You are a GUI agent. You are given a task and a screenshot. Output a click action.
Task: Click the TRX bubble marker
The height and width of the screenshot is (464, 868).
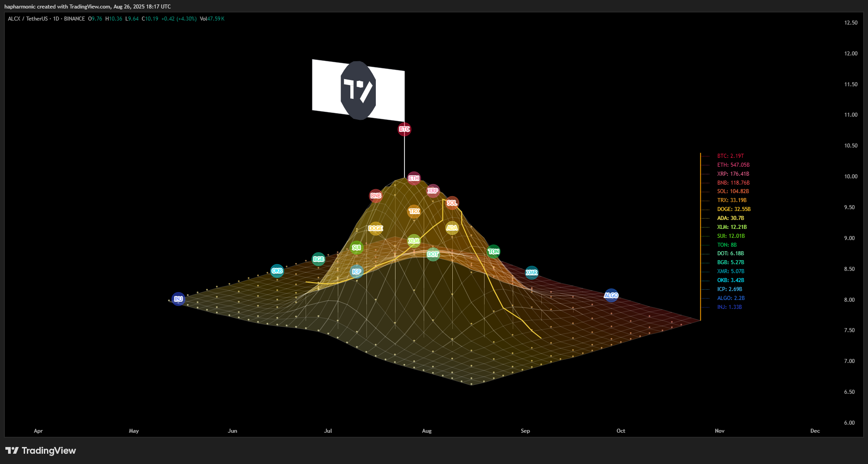click(414, 211)
